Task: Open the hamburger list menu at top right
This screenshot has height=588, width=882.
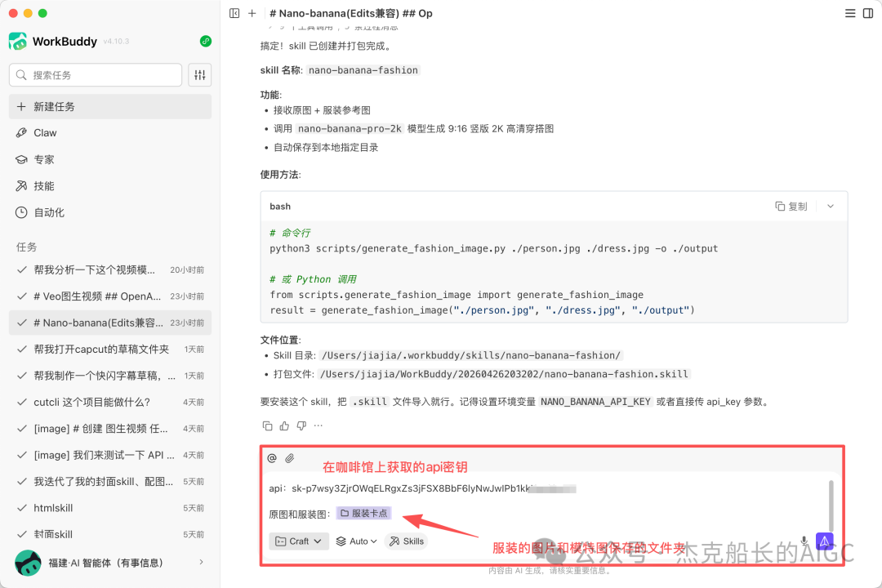Action: point(850,13)
